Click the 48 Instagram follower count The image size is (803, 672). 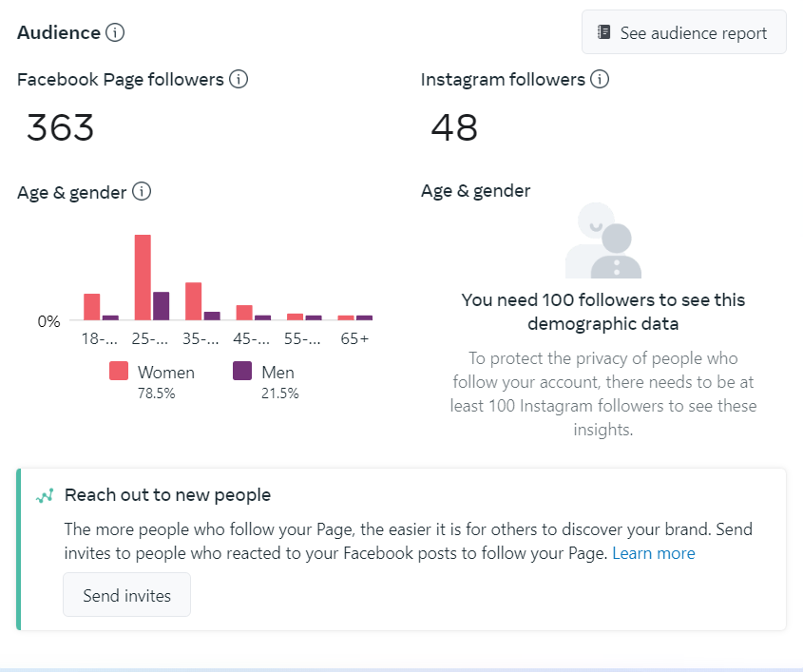[x=454, y=126]
